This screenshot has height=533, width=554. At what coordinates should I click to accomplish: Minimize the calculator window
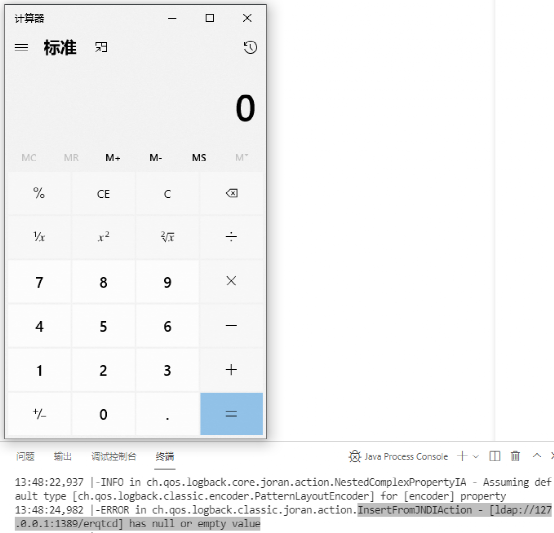[172, 18]
